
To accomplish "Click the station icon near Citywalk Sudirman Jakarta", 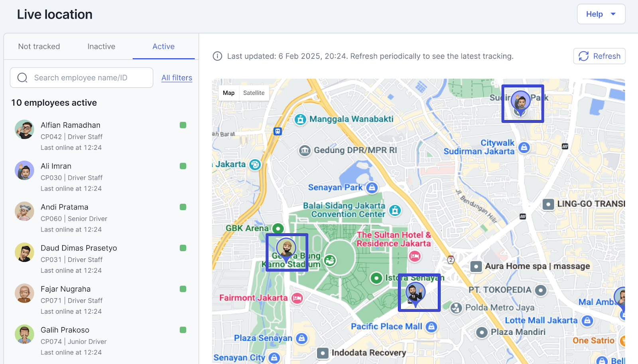I will point(524,148).
